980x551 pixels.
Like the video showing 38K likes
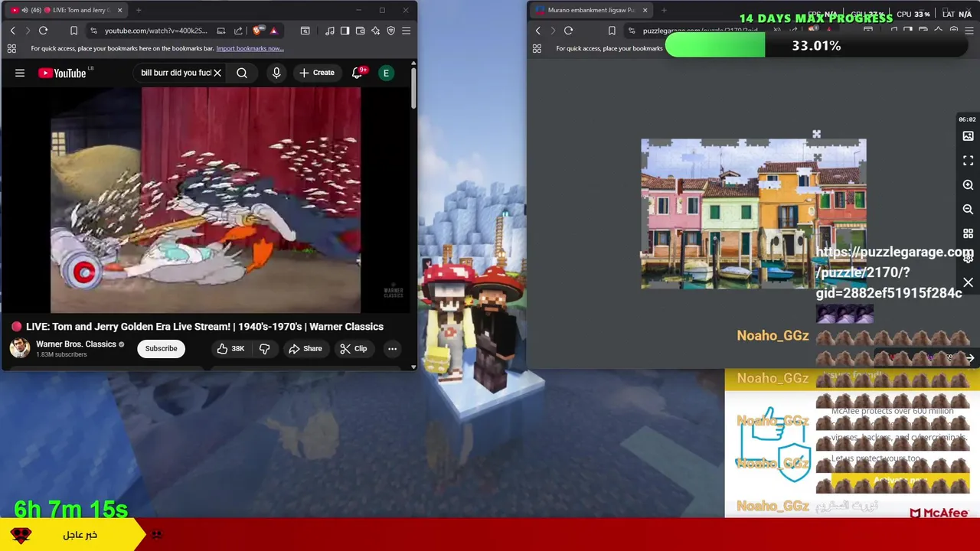230,348
